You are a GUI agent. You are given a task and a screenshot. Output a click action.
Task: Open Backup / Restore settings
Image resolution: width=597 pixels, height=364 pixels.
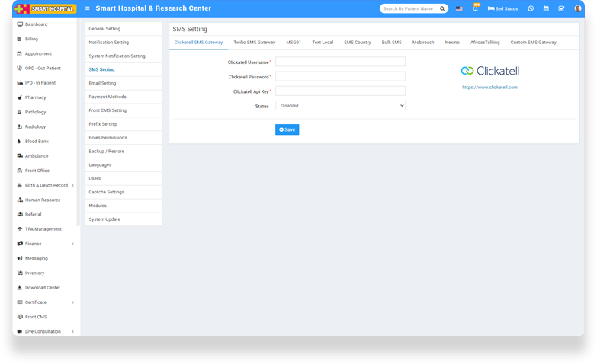124,152
